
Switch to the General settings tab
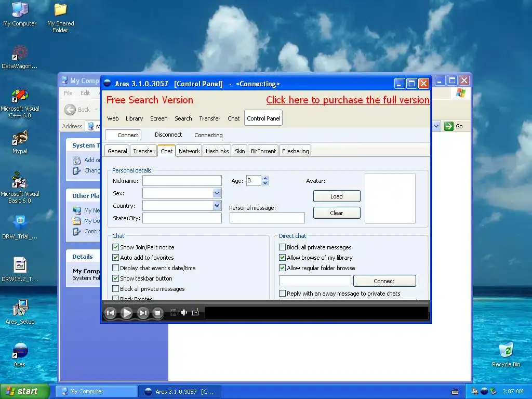(x=117, y=151)
